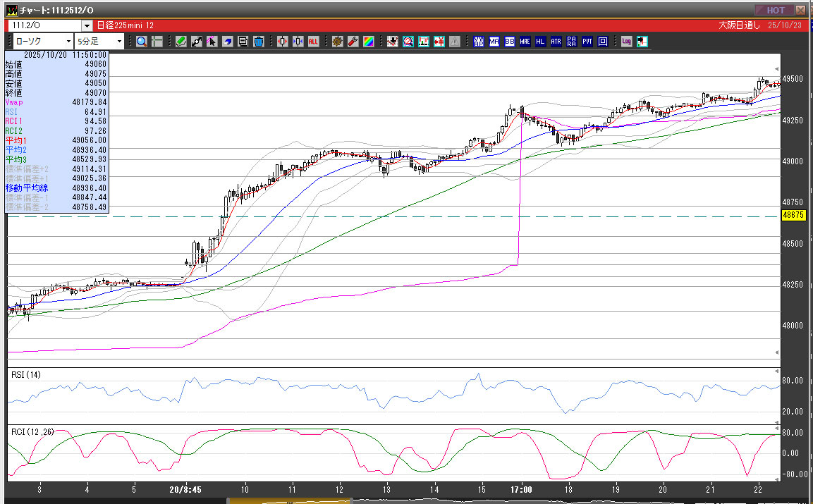The image size is (813, 504).
Task: Click the red wrench settings icon
Action: click(x=353, y=42)
